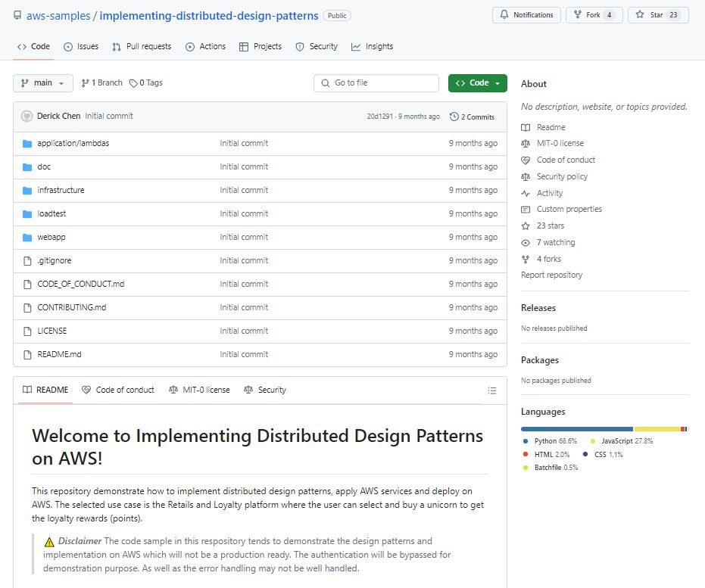Viewport: 705px width, 588px height.
Task: Click the CSS 1.1% language entry
Action: point(603,455)
